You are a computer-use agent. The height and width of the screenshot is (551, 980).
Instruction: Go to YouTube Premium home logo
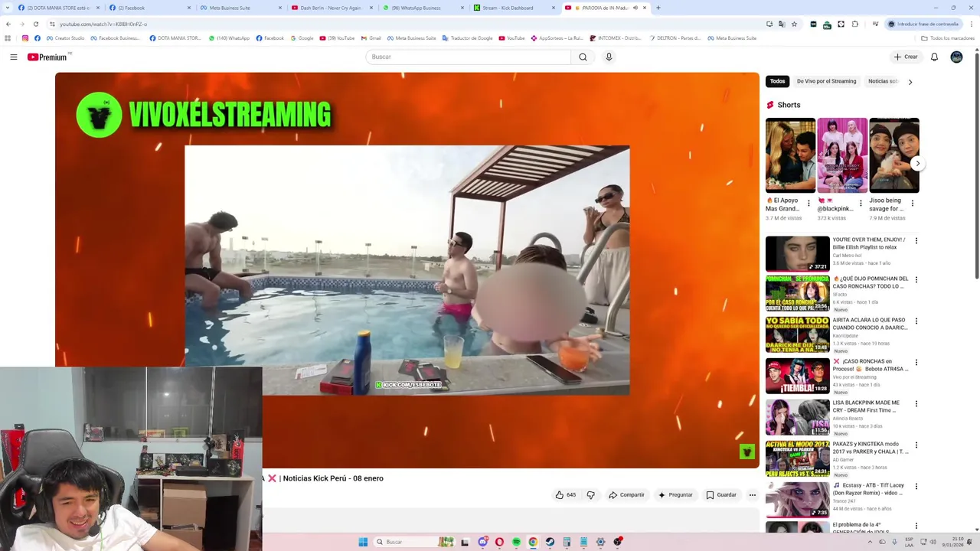coord(48,57)
